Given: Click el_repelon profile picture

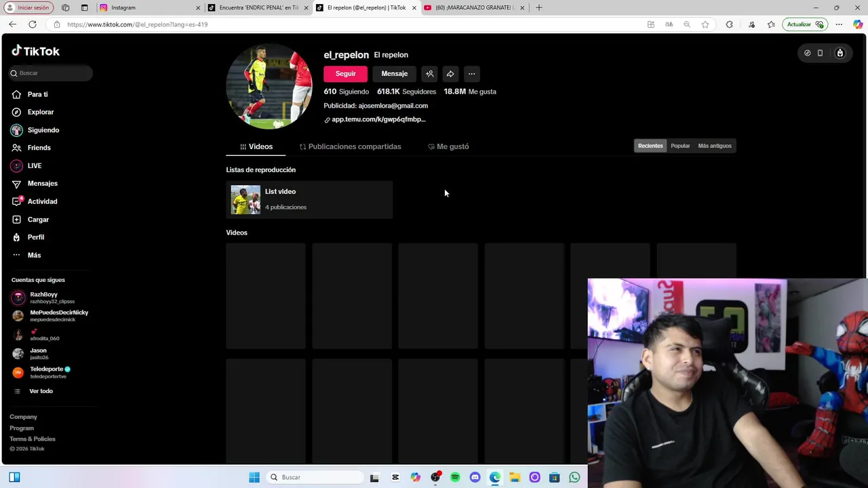Looking at the screenshot, I should point(269,86).
